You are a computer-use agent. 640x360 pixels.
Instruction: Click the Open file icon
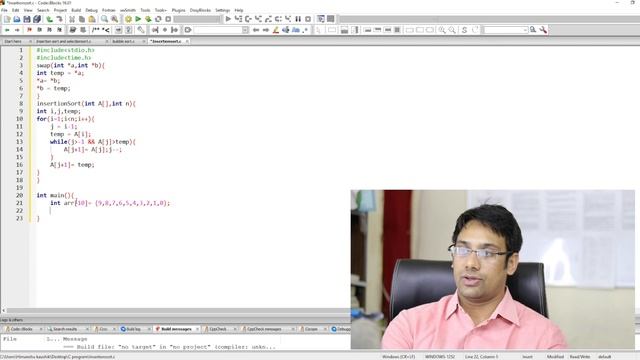pyautogui.click(x=17, y=19)
